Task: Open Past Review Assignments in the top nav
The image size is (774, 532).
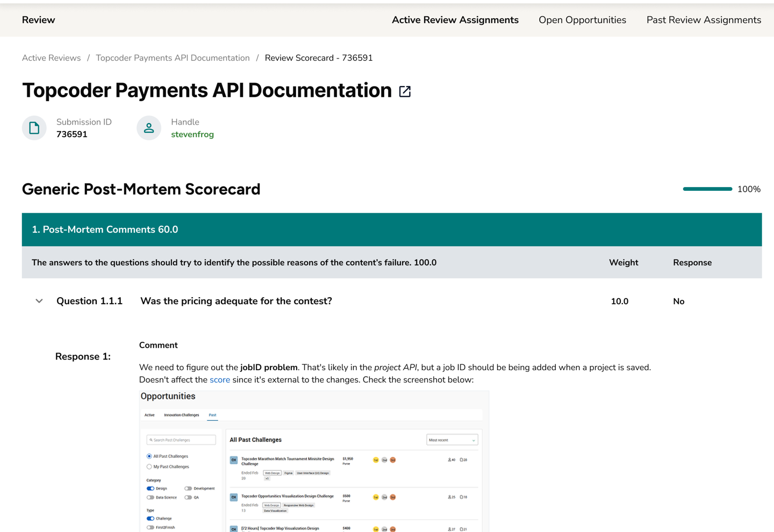Action: pos(704,20)
